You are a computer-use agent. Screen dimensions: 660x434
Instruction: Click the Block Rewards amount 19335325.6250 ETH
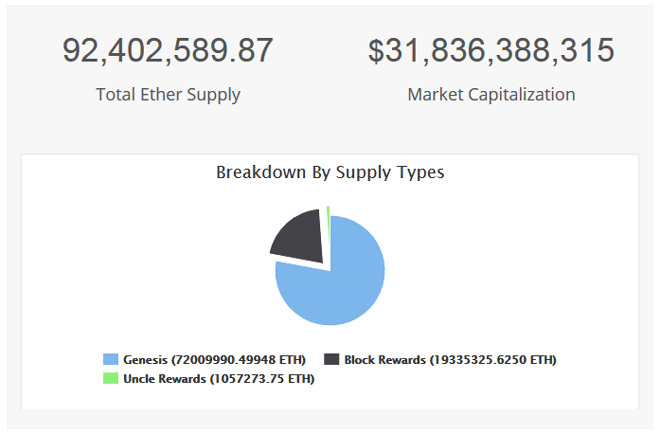point(492,359)
